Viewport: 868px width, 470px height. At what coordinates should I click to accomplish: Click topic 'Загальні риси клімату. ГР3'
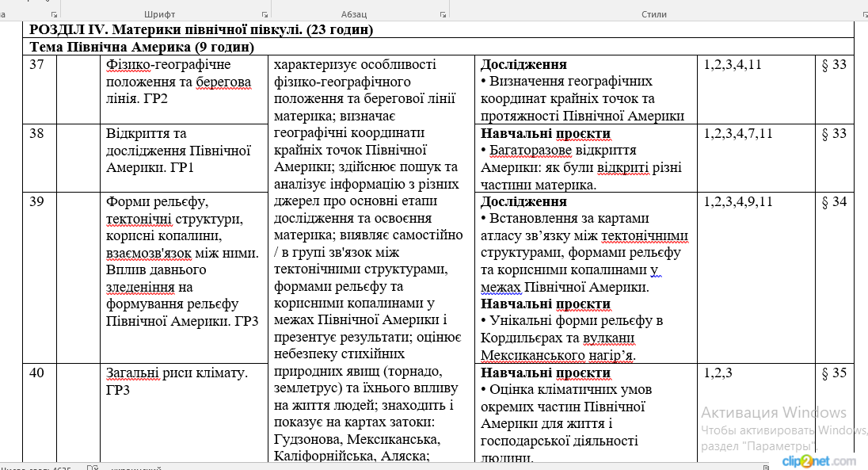point(177,381)
